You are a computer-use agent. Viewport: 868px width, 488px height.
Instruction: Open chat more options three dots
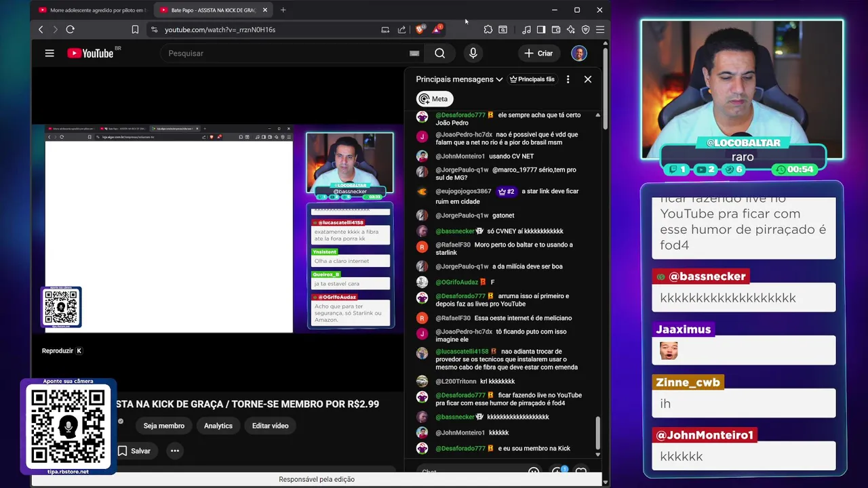pyautogui.click(x=568, y=79)
